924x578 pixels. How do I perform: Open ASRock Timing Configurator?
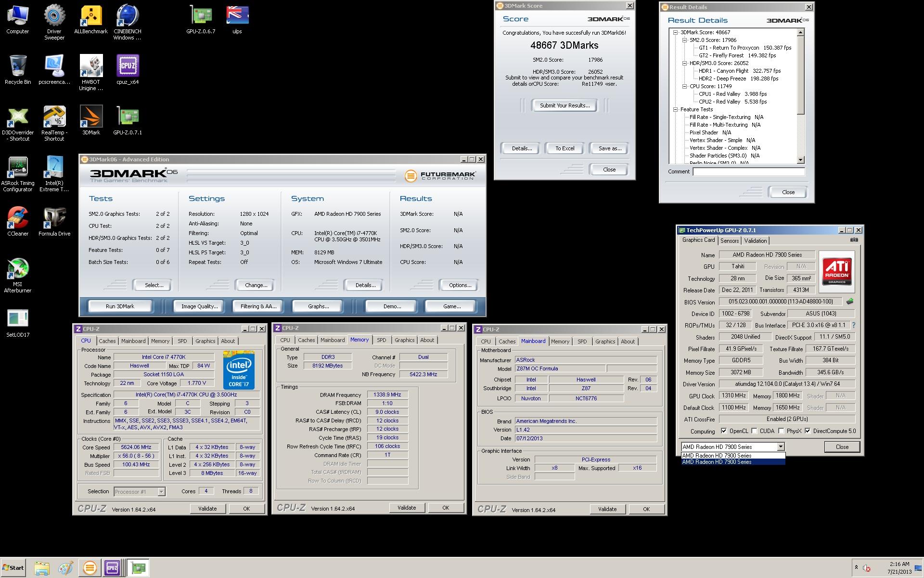point(18,174)
